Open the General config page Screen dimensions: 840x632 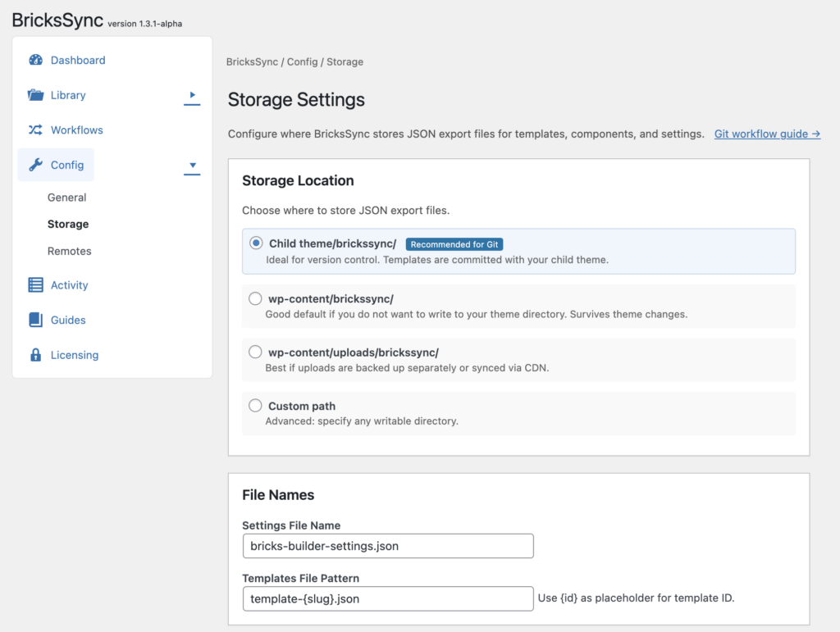tap(67, 198)
